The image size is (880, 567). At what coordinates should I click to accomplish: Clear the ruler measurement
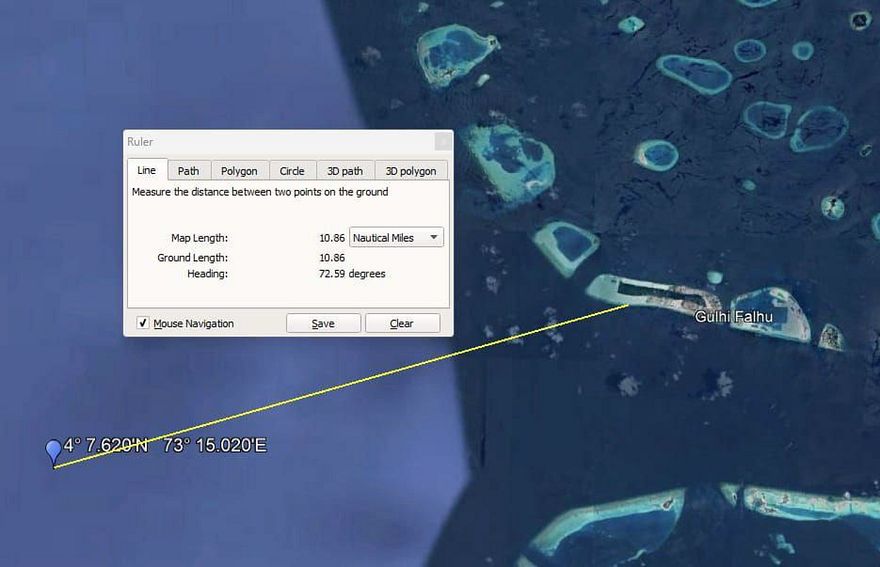point(402,323)
